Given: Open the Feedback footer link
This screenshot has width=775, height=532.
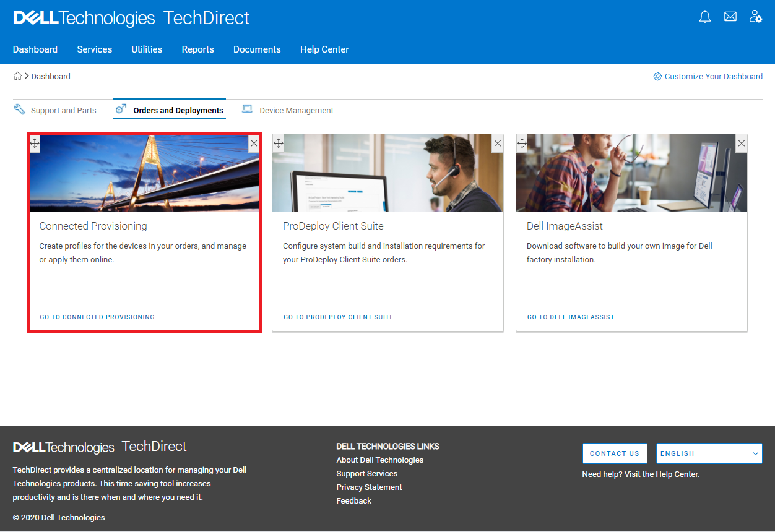Looking at the screenshot, I should tap(354, 501).
